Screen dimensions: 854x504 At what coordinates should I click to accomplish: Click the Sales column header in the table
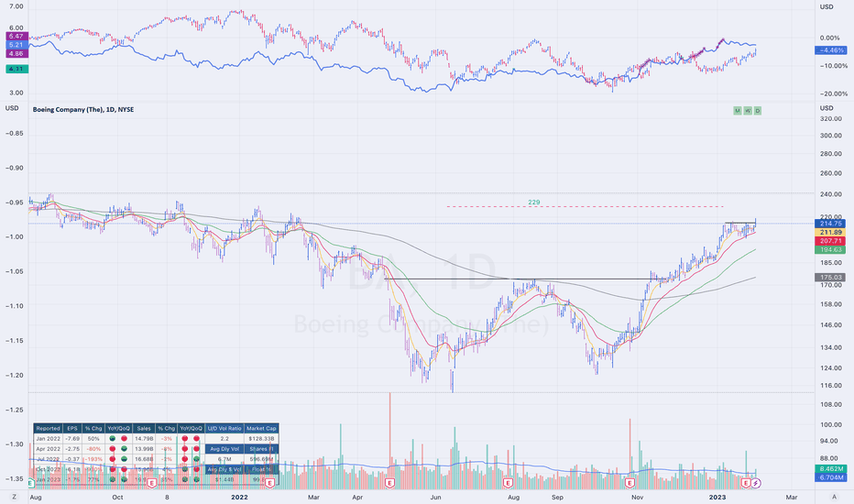144,428
